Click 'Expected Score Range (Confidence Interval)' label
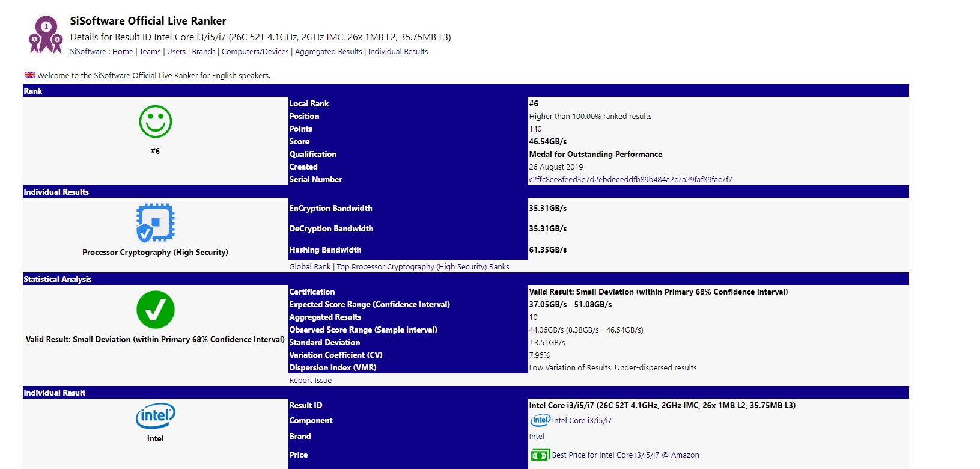 pyautogui.click(x=370, y=304)
